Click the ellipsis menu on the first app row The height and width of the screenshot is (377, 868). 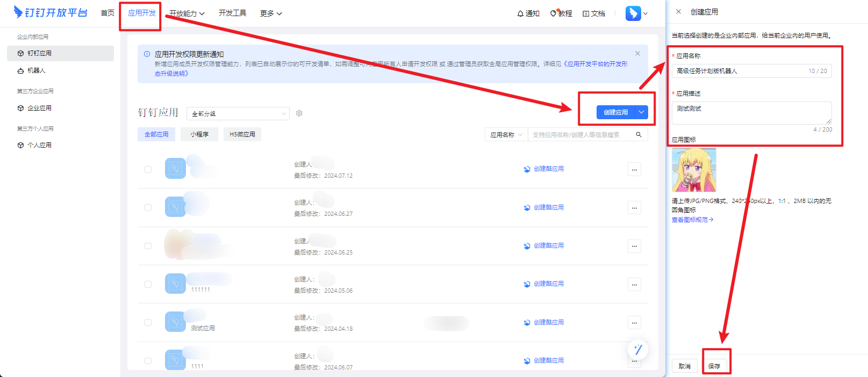[x=634, y=170]
